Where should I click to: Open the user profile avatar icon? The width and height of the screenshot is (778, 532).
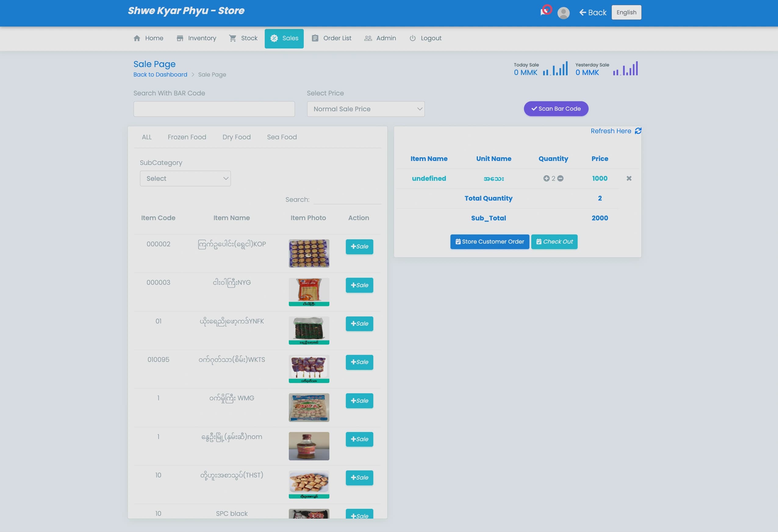[564, 13]
